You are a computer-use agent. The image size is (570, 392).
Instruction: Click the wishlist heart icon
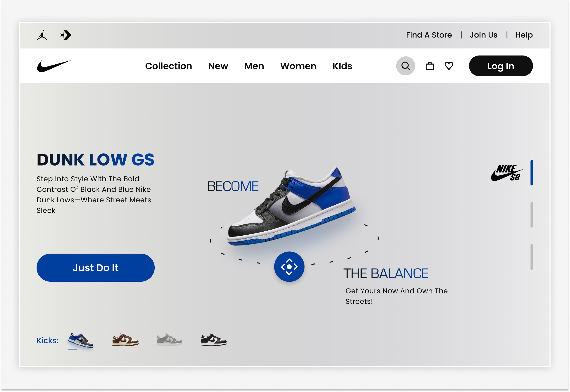[449, 66]
